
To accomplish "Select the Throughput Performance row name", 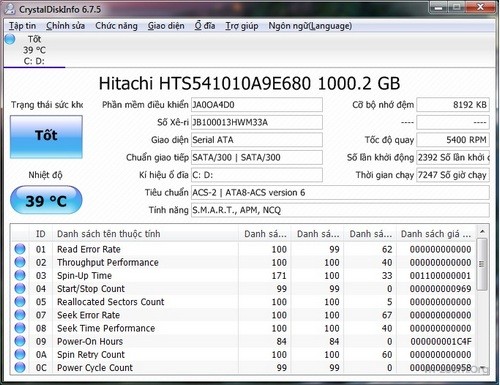I will 108,262.
